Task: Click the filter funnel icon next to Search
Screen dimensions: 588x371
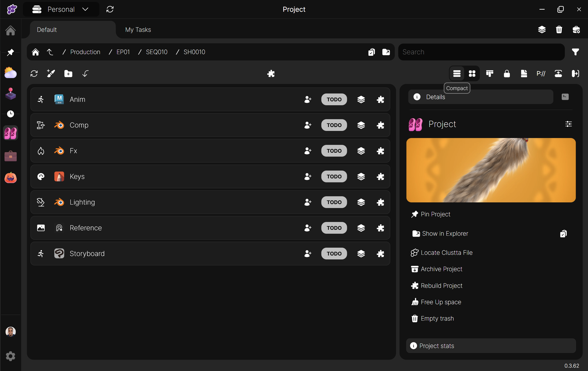Action: pos(575,52)
